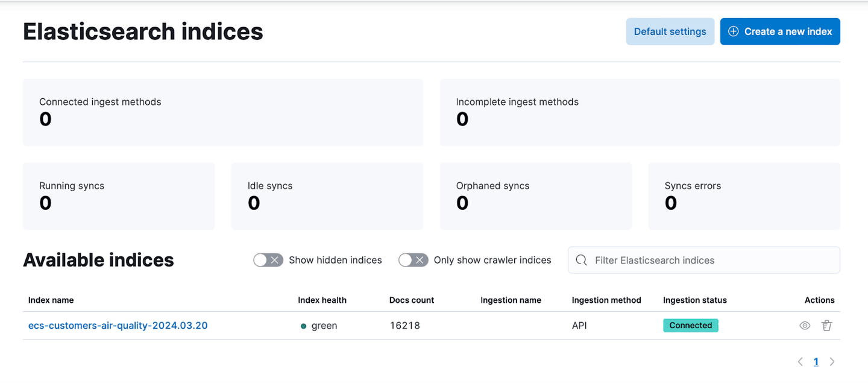Click the Docs count column header
Screen dimensions: 868x383
tap(412, 300)
